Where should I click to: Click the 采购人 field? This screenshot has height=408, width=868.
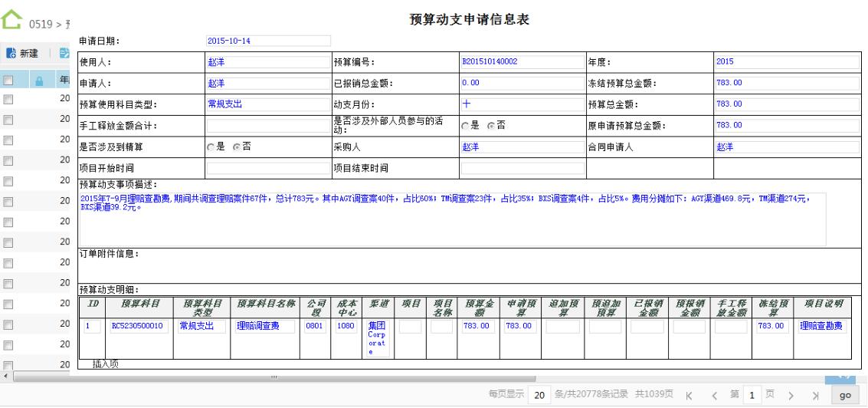(522, 147)
